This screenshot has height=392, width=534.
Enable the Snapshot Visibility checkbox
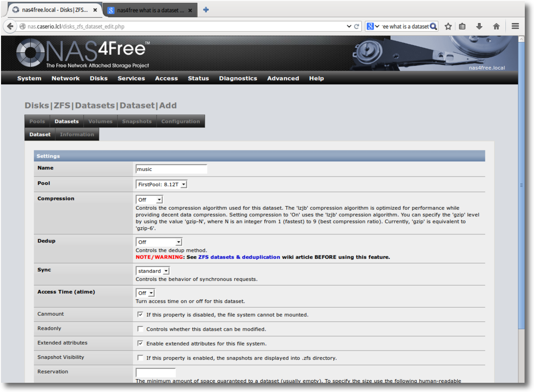pyautogui.click(x=140, y=358)
